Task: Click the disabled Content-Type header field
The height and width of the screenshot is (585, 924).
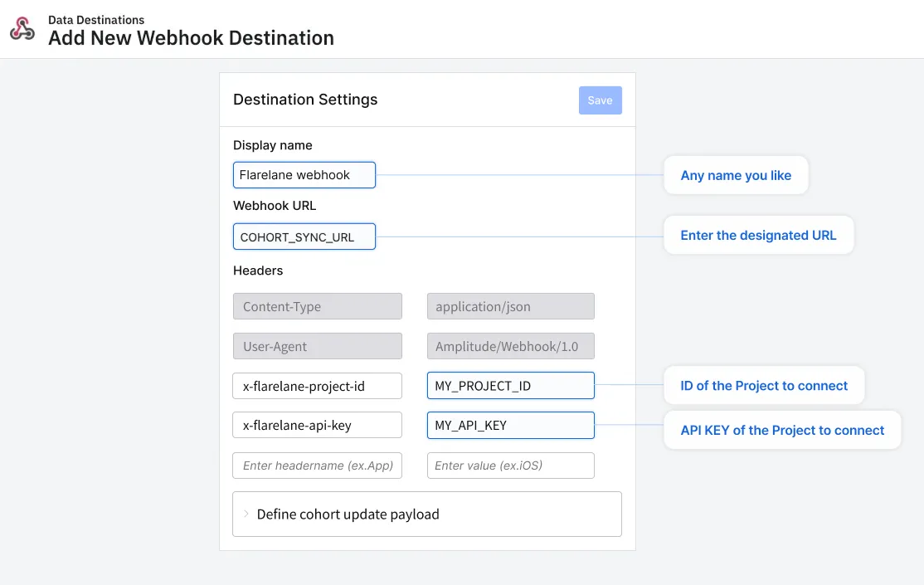Action: tap(318, 307)
